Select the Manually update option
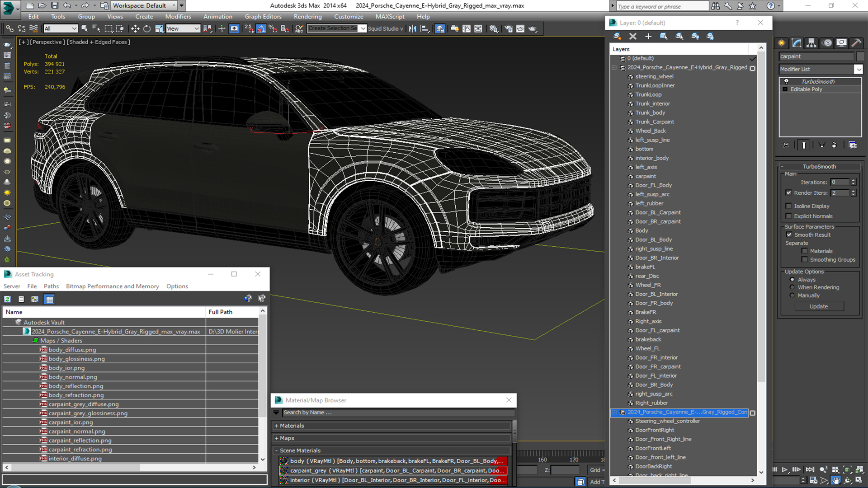 (792, 296)
